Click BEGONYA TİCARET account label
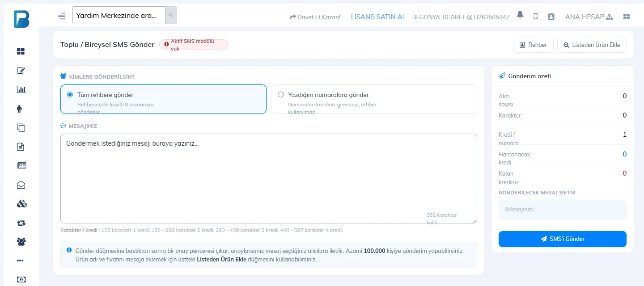The image size is (644, 286). [461, 17]
